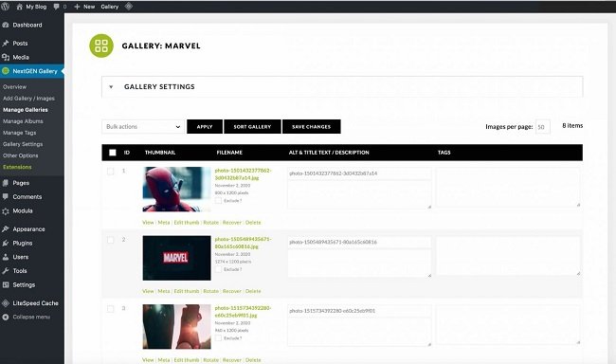This screenshot has height=364, width=616.
Task: Click the Users person icon
Action: [x=6, y=257]
